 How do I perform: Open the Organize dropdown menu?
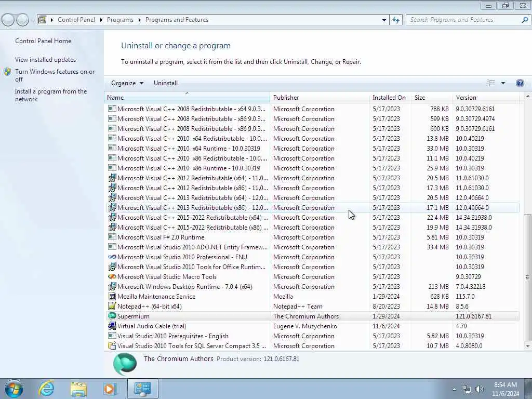click(x=127, y=83)
